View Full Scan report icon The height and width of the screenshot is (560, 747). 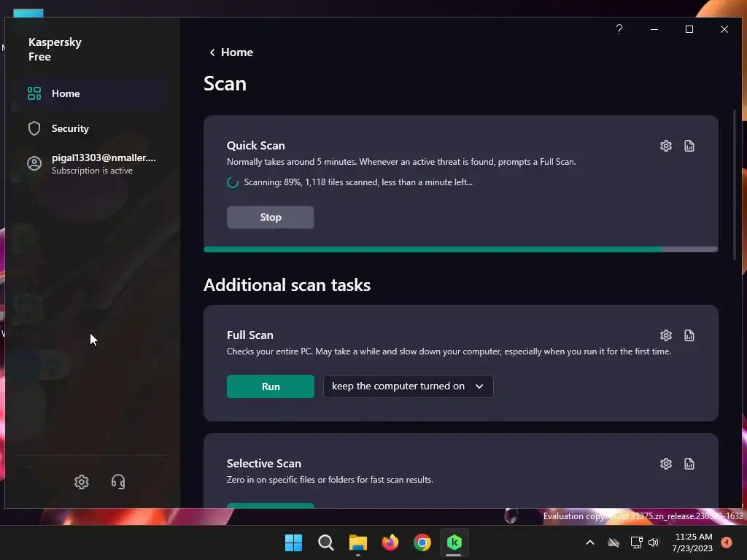pyautogui.click(x=689, y=335)
